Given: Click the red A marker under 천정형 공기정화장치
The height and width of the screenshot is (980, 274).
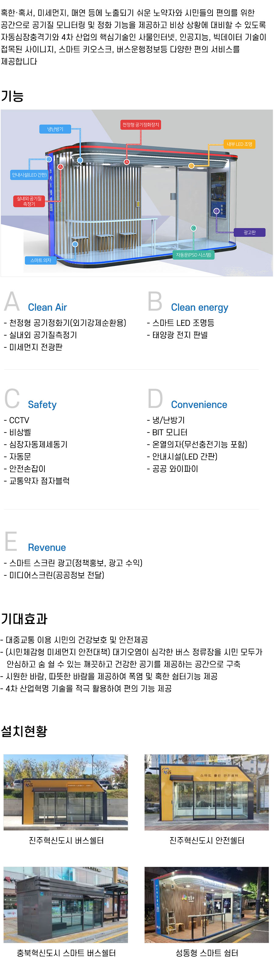Looking at the screenshot, I should pos(127,162).
